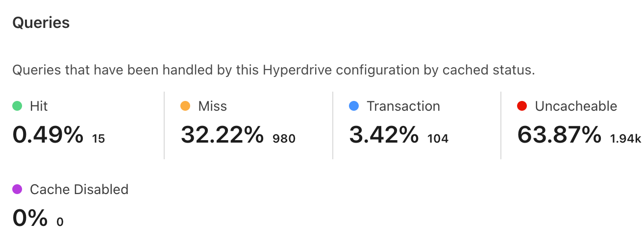Click the 63.87% Uncacheable percentage
Screen dimensions: 644x246
pos(559,135)
